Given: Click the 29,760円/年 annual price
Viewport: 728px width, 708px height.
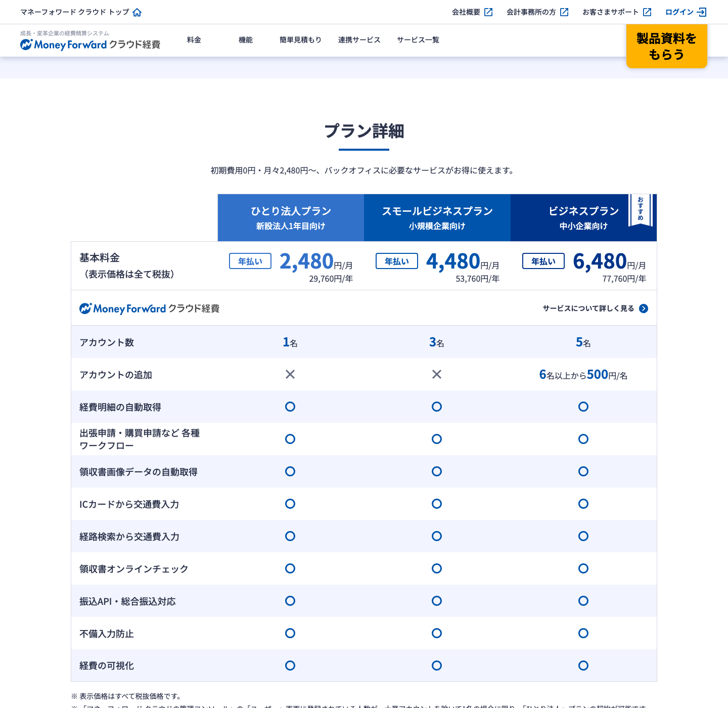Looking at the screenshot, I should coord(331,279).
